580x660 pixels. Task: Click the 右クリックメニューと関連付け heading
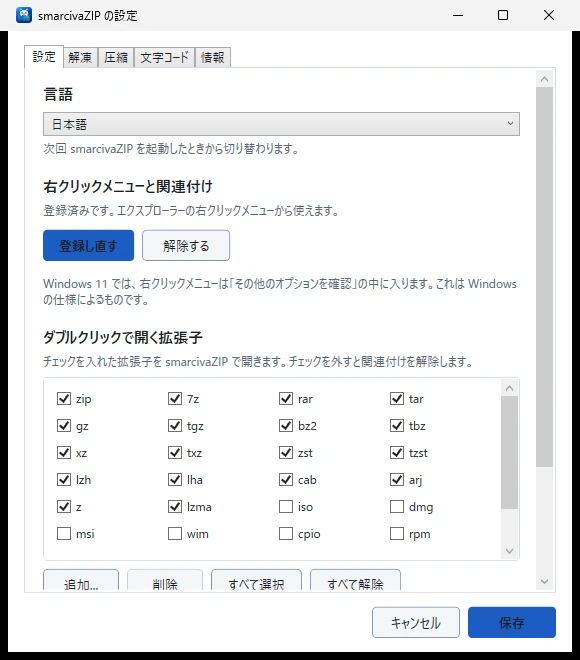128,186
